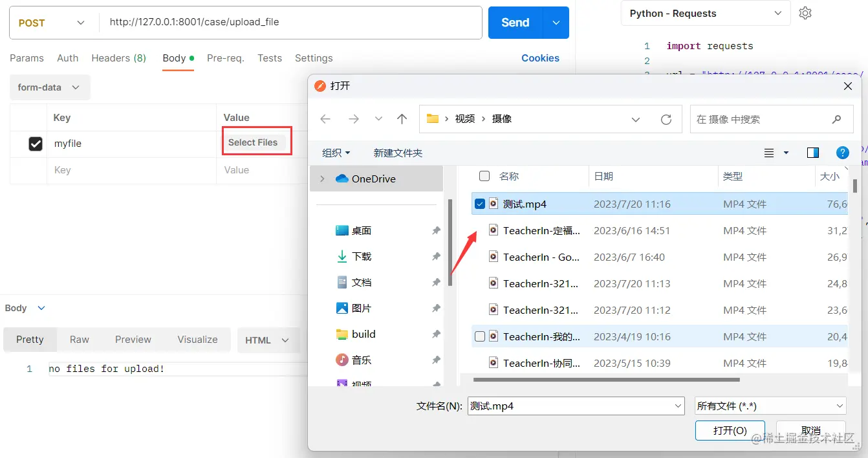Open the POST method dropdown

[51, 23]
